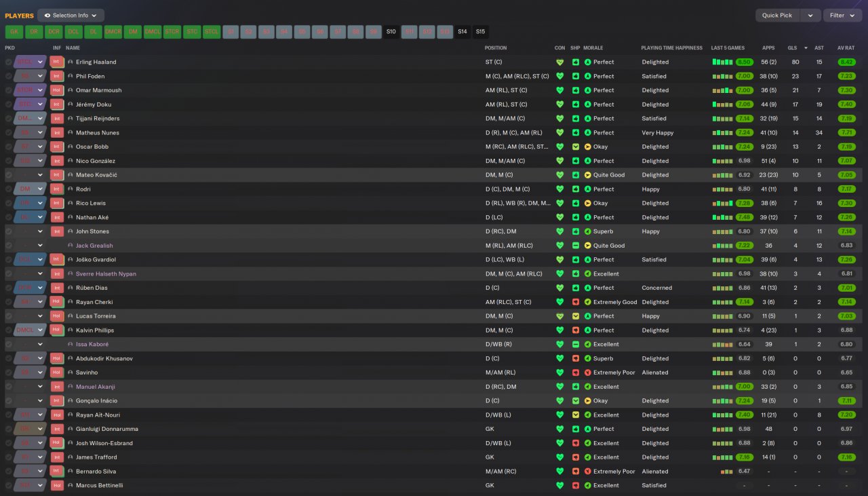The image size is (868, 496).
Task: Tick the selection circle for Jérémy Doku
Action: [9, 104]
